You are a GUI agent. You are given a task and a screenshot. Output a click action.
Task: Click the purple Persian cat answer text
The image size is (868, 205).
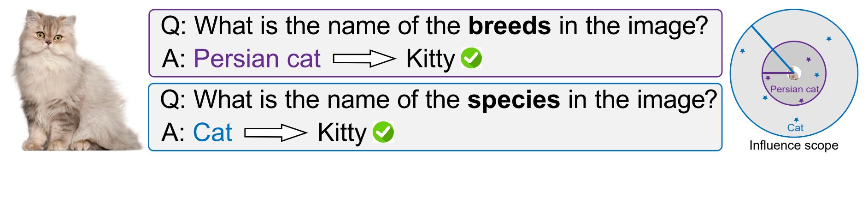click(257, 59)
